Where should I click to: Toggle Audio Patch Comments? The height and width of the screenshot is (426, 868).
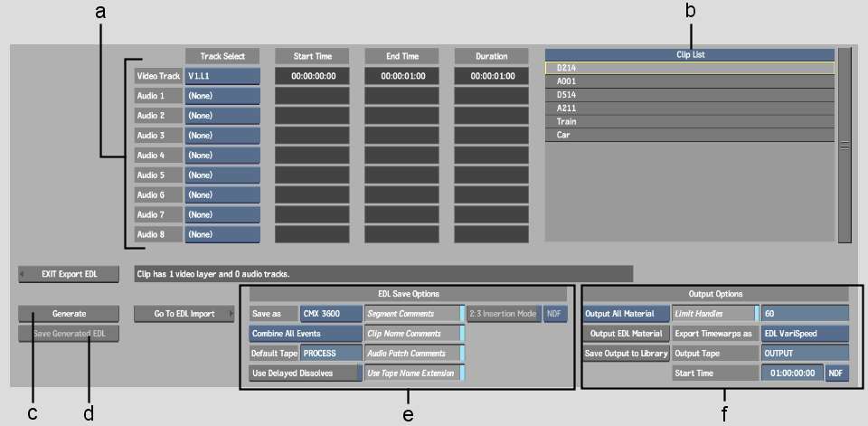[414, 354]
